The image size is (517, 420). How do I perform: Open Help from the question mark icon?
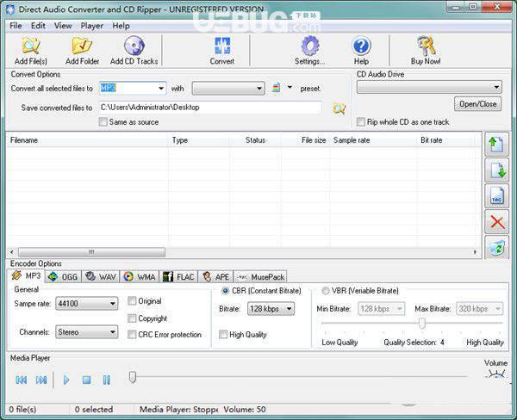click(x=361, y=46)
